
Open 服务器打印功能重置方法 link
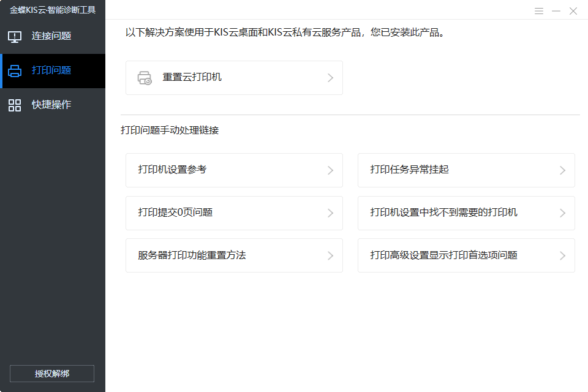(234, 255)
